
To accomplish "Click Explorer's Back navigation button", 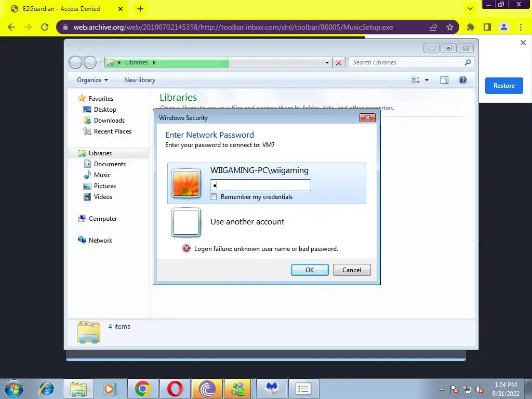I will point(75,62).
